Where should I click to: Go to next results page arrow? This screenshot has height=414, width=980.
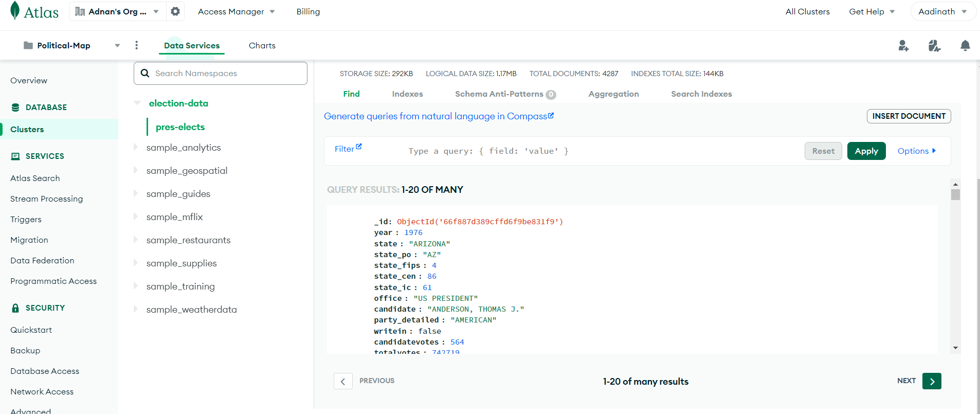pyautogui.click(x=932, y=381)
